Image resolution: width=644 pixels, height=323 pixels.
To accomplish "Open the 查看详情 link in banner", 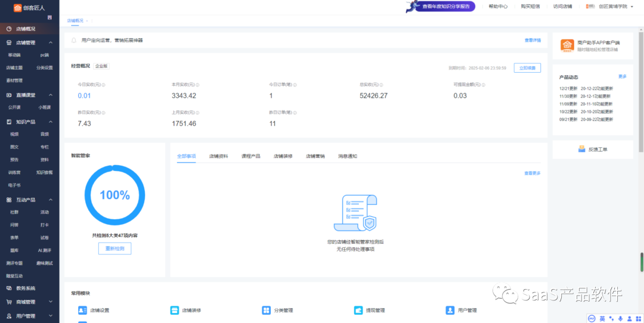I will point(532,41).
